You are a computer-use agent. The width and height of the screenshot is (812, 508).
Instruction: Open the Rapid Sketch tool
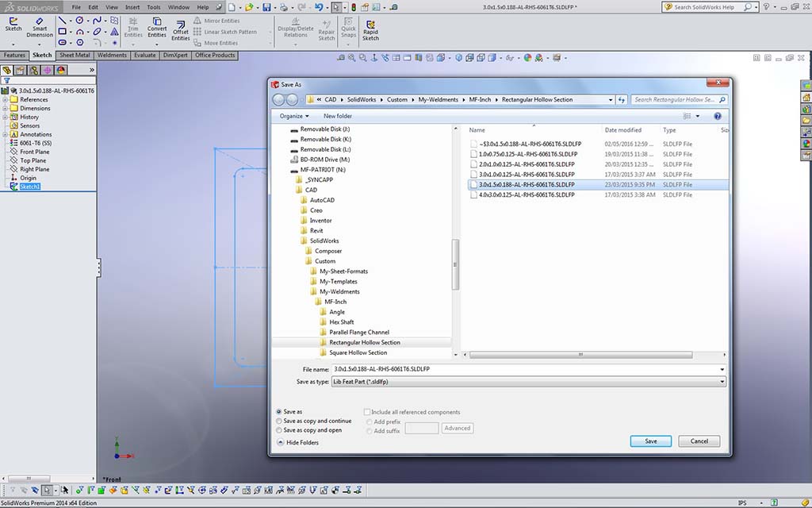pos(370,29)
